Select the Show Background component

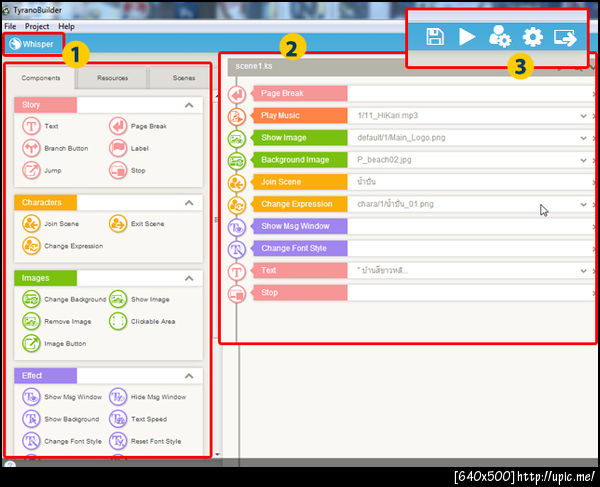click(x=60, y=419)
